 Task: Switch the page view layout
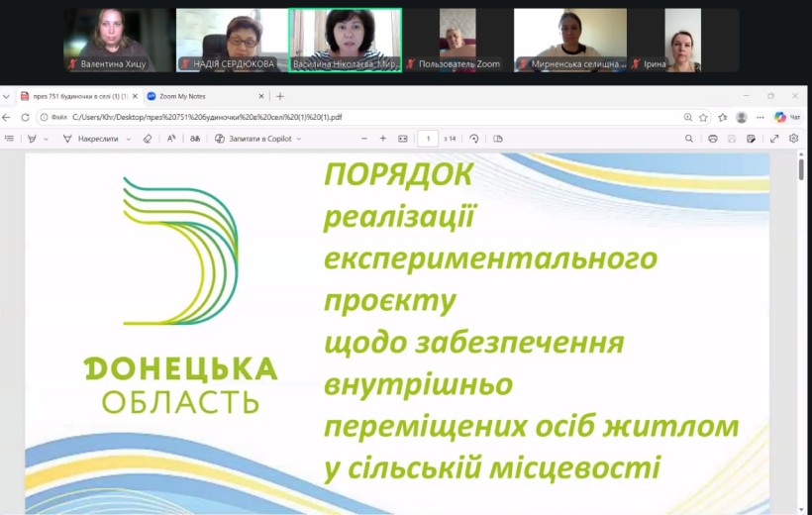pyautogui.click(x=498, y=139)
